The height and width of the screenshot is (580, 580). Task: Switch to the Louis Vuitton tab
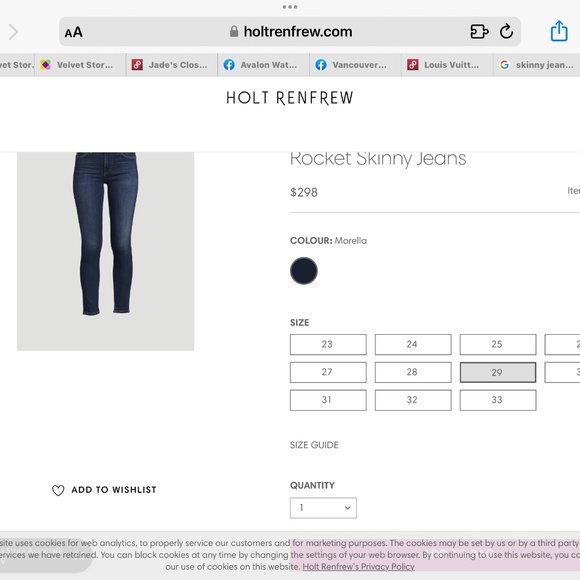[x=447, y=65]
